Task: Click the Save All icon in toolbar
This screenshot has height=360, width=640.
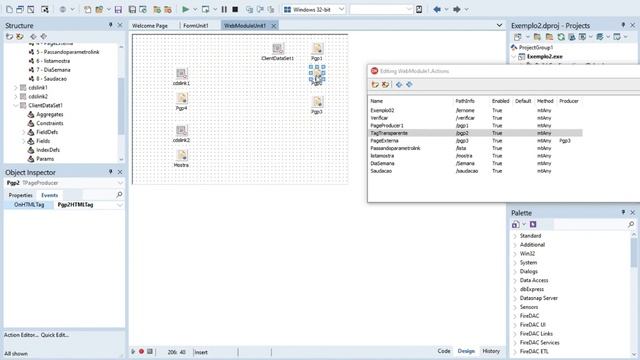Action: [132, 9]
